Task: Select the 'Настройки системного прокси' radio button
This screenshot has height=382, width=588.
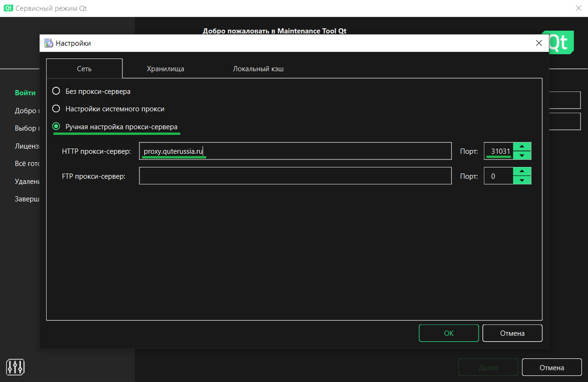Action: (x=56, y=109)
